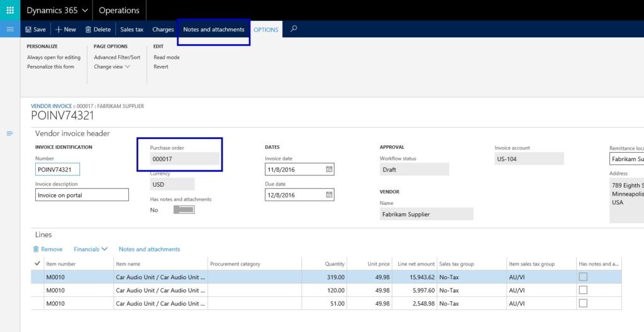Screen dimensions: 644x332
Task: Toggle the Has notes and attachments switch
Action: 184,209
